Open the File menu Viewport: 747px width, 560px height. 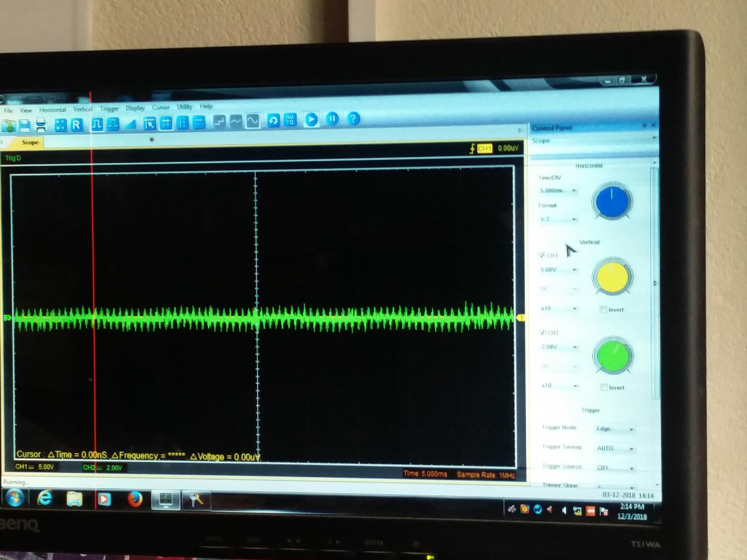point(8,110)
